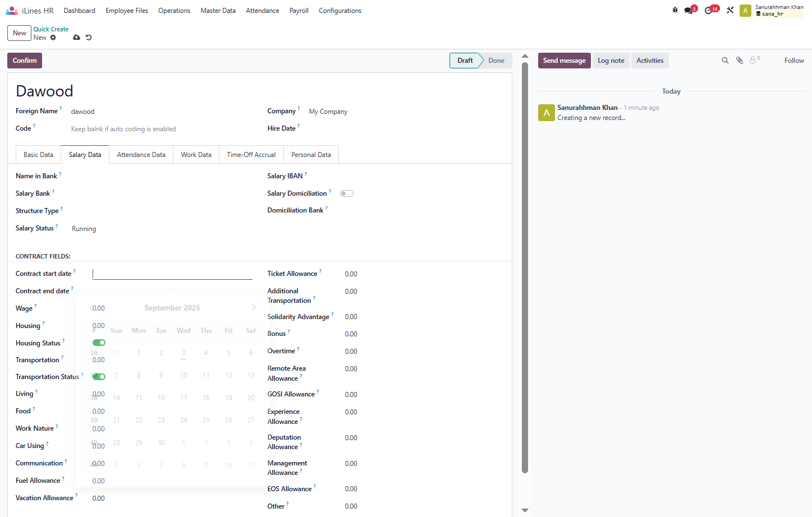Open the iLines HR app logo
Image resolution: width=812 pixels, height=517 pixels.
coord(12,11)
